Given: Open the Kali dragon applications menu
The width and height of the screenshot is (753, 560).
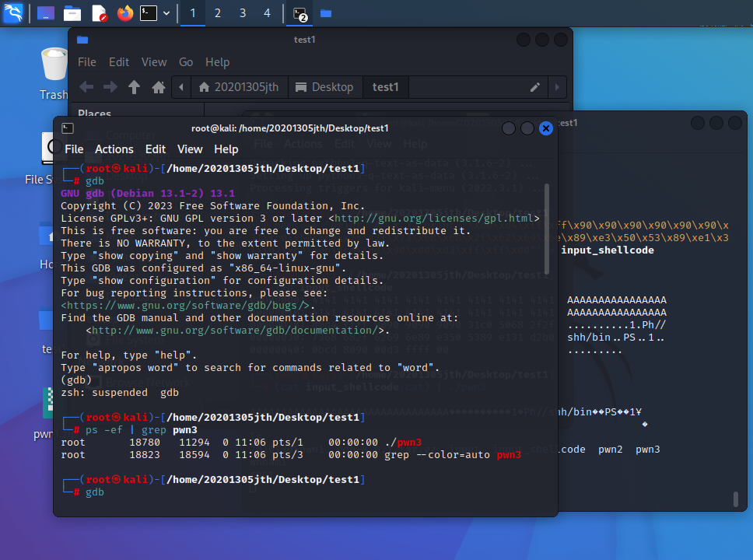Looking at the screenshot, I should 13,13.
